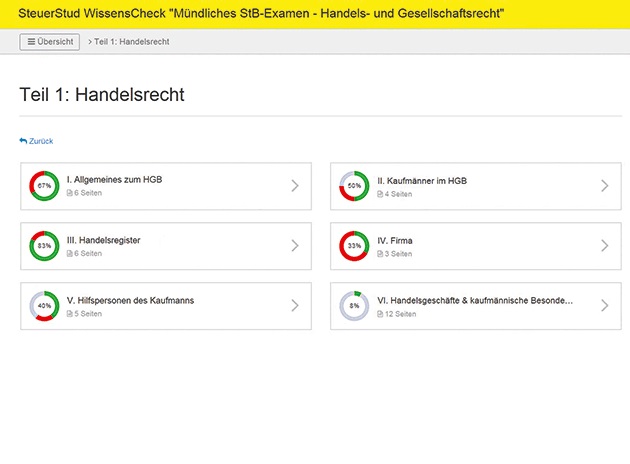The width and height of the screenshot is (630, 464).
Task: Click the 8% progress ring for Handelsgeschäfte
Action: (x=354, y=306)
